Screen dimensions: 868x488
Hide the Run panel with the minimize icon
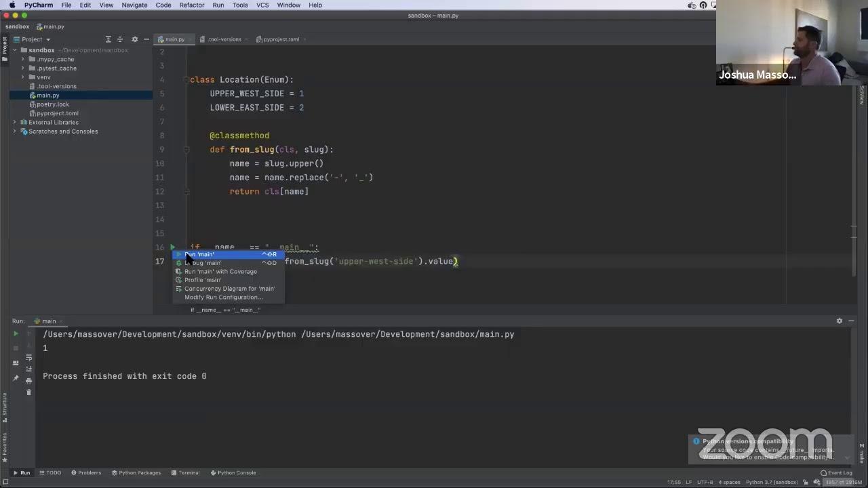[x=851, y=321]
